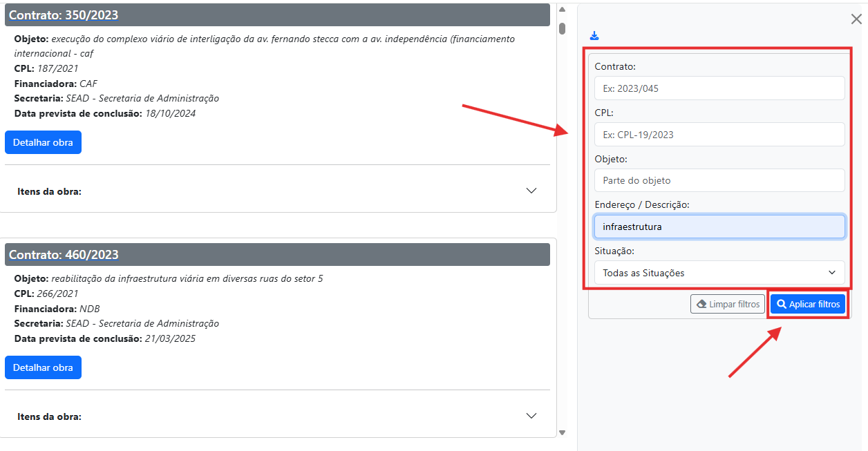Click into the CPL filter field
The image size is (868, 451).
(719, 135)
